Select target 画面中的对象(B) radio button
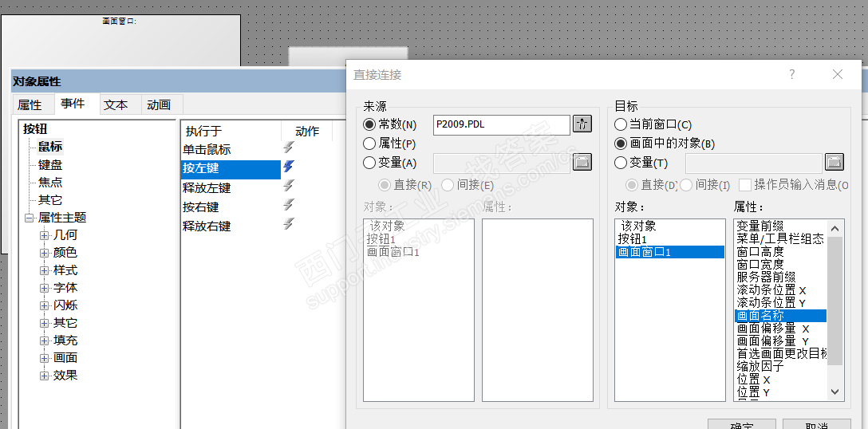 (621, 144)
